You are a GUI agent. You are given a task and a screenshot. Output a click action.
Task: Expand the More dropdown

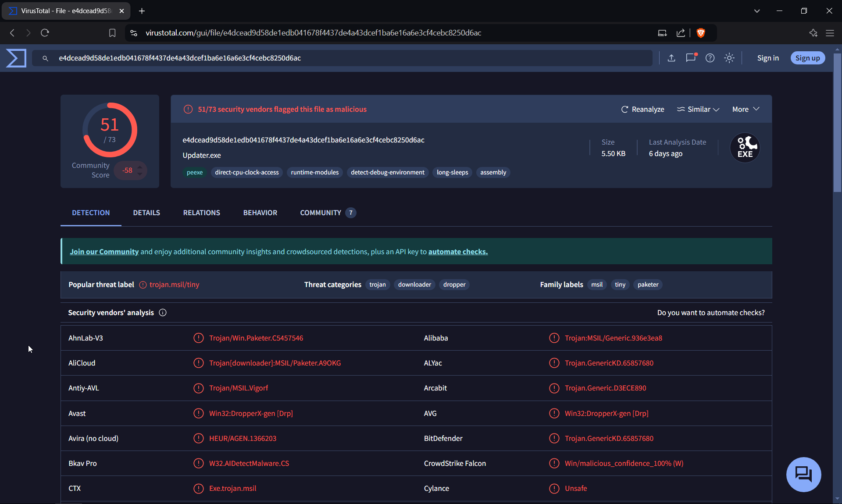click(746, 109)
